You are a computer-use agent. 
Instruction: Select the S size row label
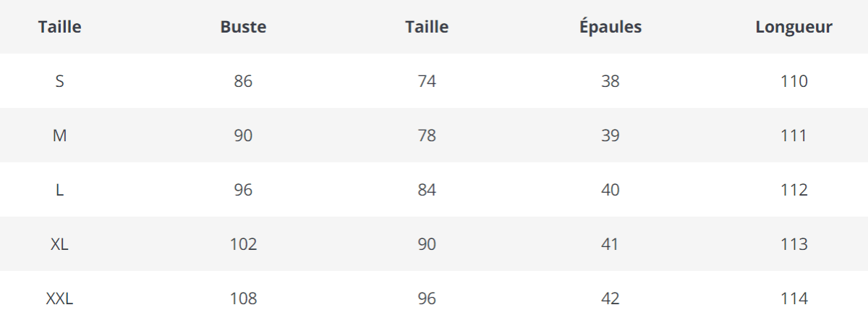click(x=59, y=81)
